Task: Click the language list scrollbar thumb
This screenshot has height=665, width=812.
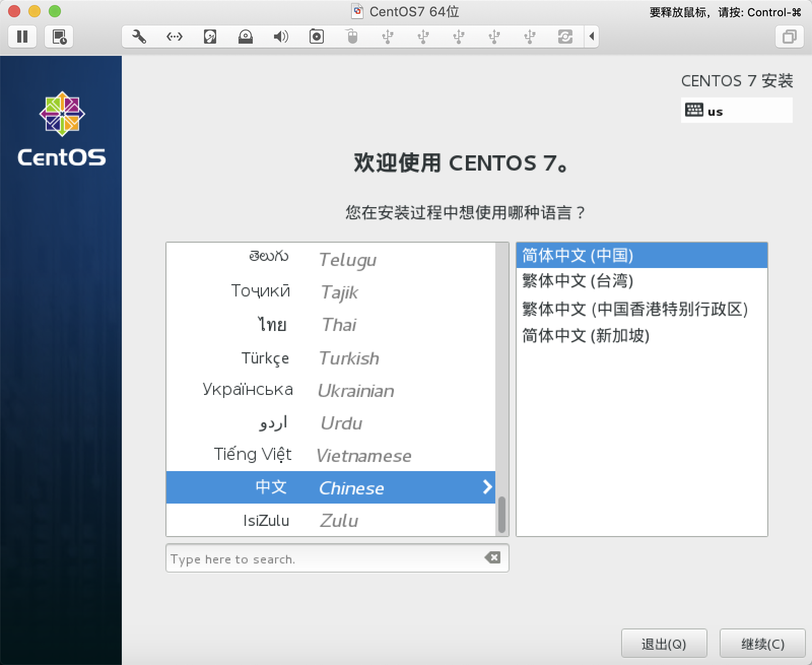Action: [502, 514]
